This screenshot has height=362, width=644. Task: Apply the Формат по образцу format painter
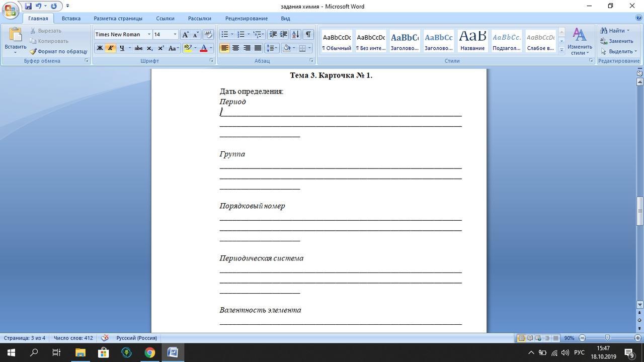[x=58, y=51]
